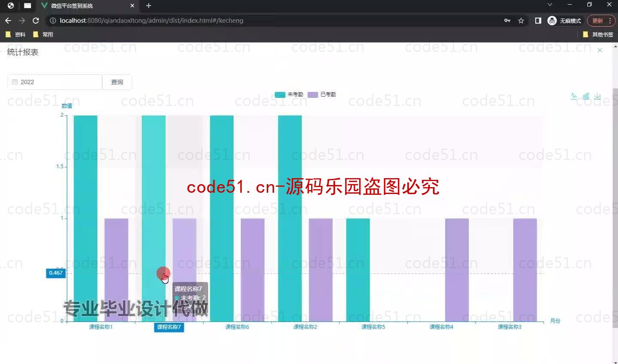Screen dimensions: 618x364
Task: Click the axis label 课程名称5
Action: click(373, 327)
